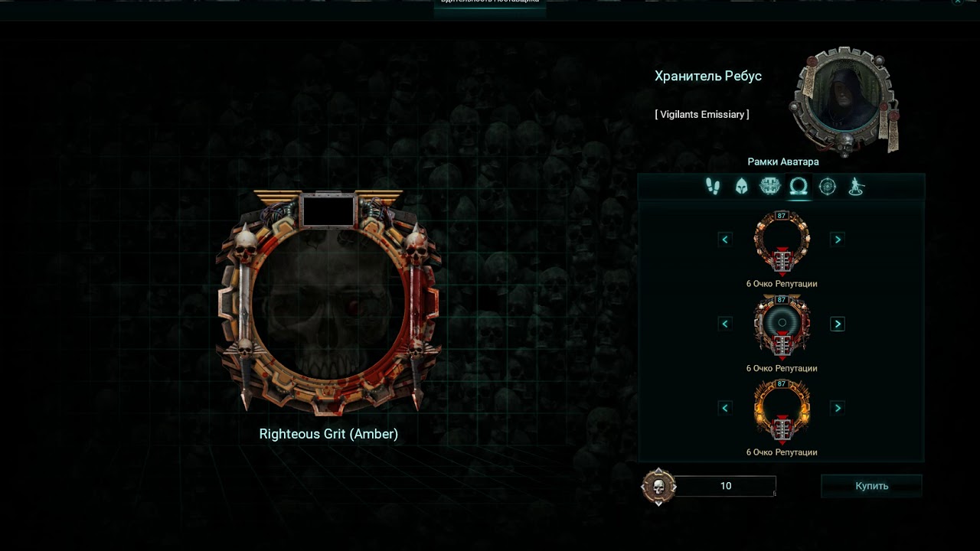980x551 pixels.
Task: Select the first avatar frame thumbnail
Action: [782, 243]
